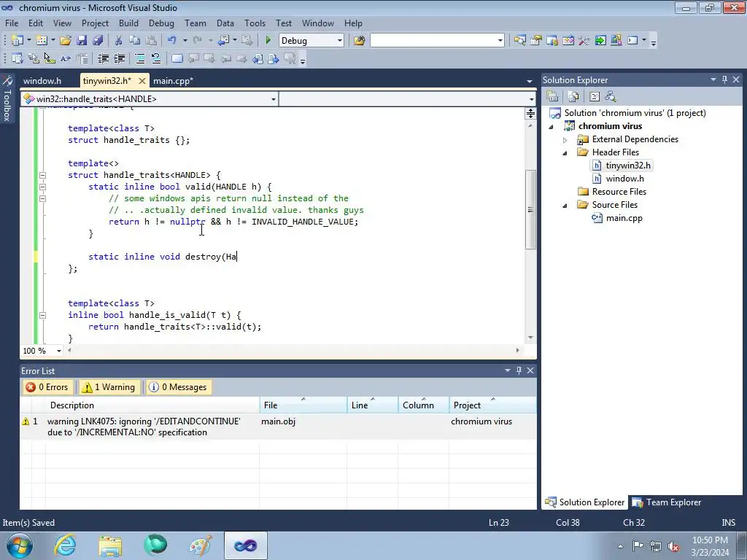747x560 pixels.
Task: Click the Navigate Backward icon
Action: (x=223, y=41)
